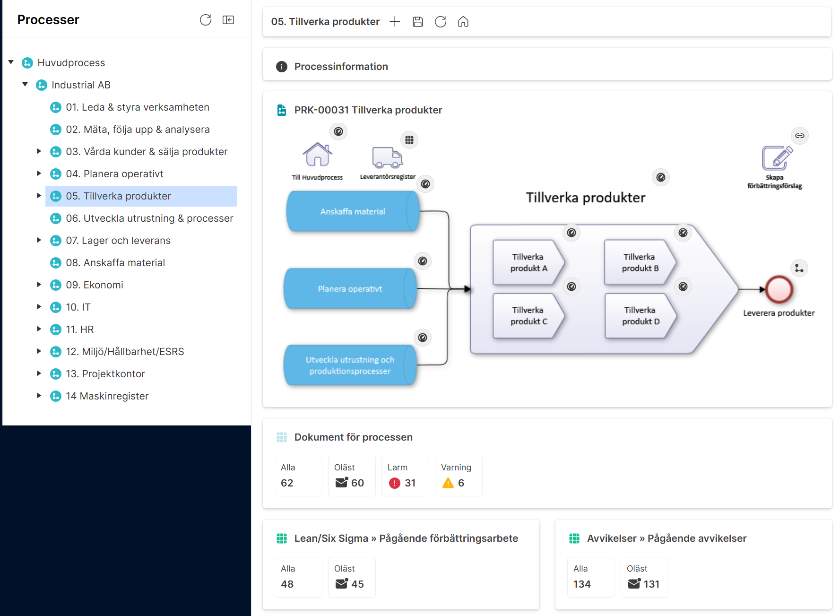The width and height of the screenshot is (840, 616).
Task: Expand 03. Vårda kunder & sälja produkter
Action: 39,151
